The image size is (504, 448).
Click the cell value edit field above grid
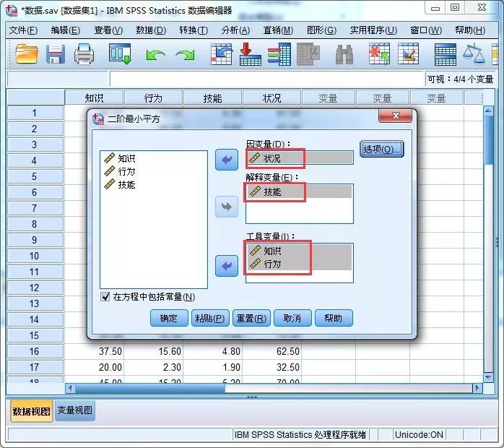point(267,79)
